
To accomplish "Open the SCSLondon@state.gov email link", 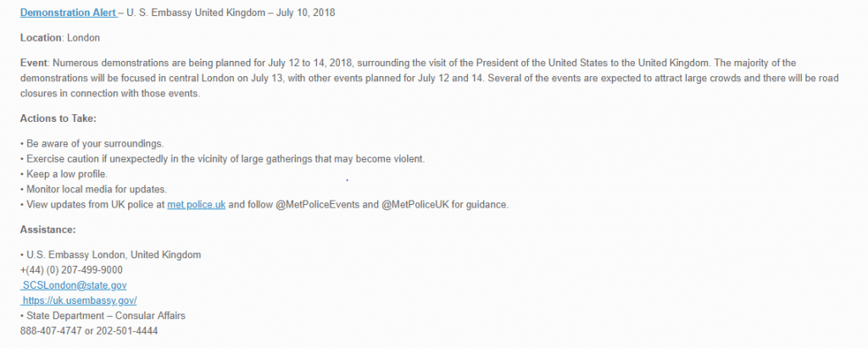I will [x=75, y=285].
